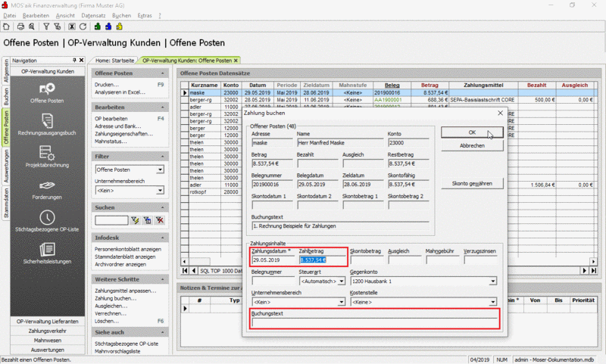Open Offene Posten in navigation sidebar
The height and width of the screenshot is (364, 606).
[x=47, y=93]
